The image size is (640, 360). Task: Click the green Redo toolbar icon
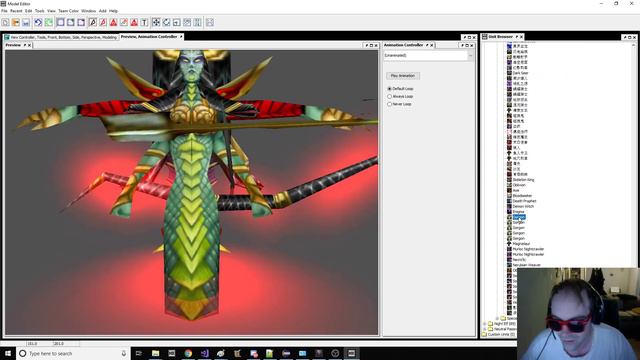pyautogui.click(x=48, y=22)
